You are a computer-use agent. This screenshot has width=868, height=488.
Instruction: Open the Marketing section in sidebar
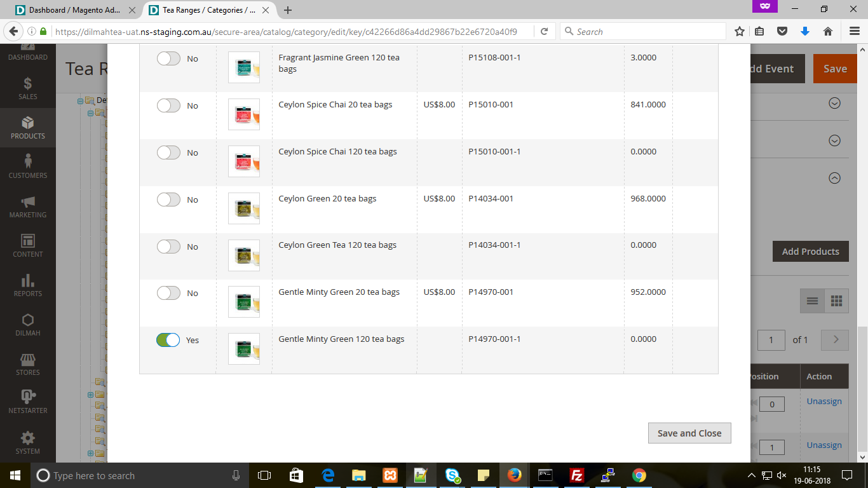pos(27,207)
